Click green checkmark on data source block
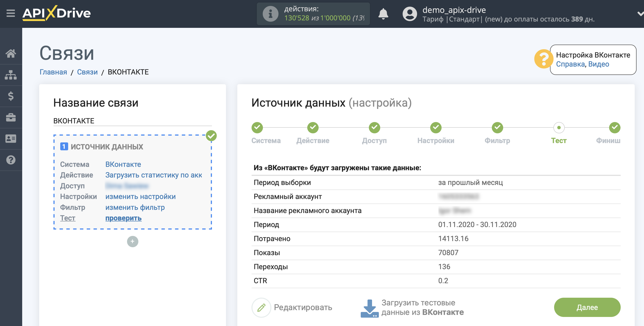 (x=211, y=136)
